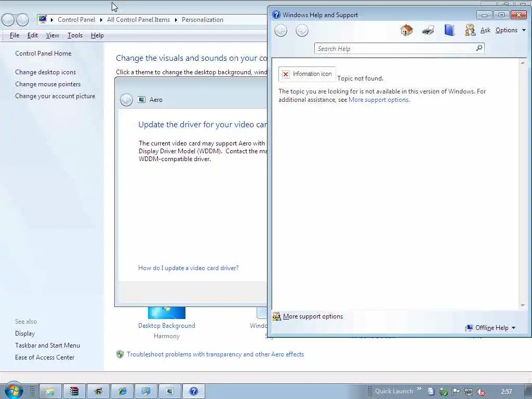Click muted volume speaker tray icon
This screenshot has width=532, height=399.
(481, 392)
